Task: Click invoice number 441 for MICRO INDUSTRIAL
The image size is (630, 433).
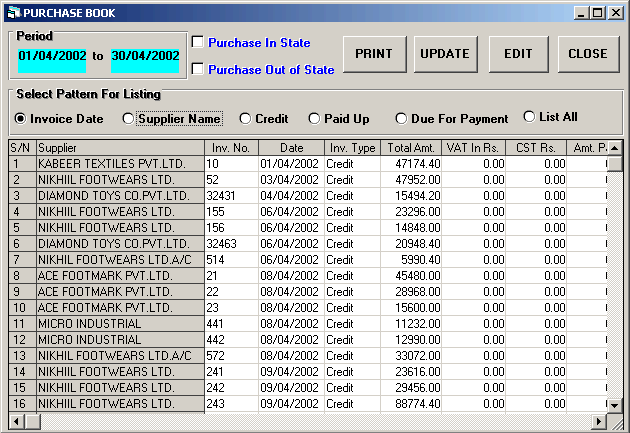Action: click(231, 324)
